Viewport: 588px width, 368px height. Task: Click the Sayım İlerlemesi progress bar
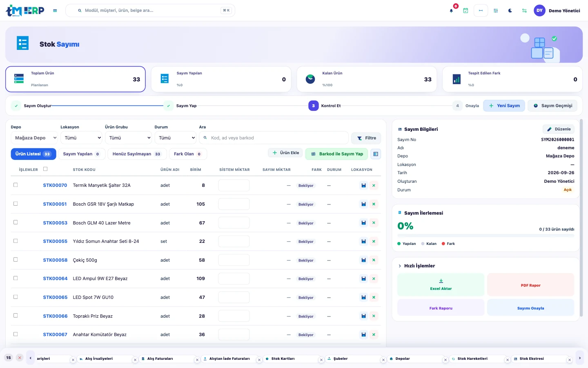486,235
